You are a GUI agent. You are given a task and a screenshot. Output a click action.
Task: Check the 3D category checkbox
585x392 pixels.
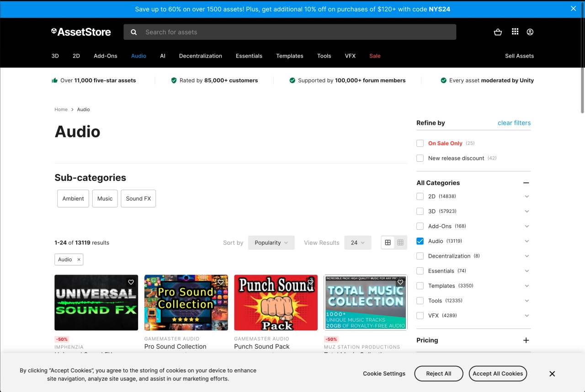tap(420, 211)
